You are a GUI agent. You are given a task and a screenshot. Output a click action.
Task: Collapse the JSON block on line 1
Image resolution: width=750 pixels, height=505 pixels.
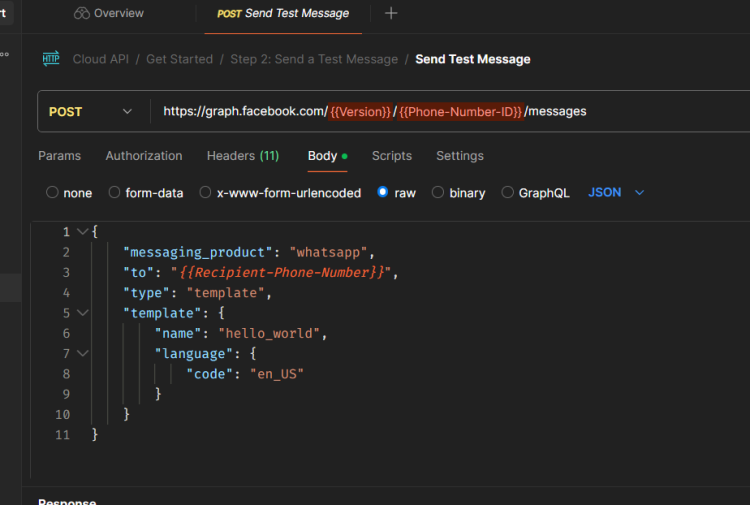pos(82,232)
